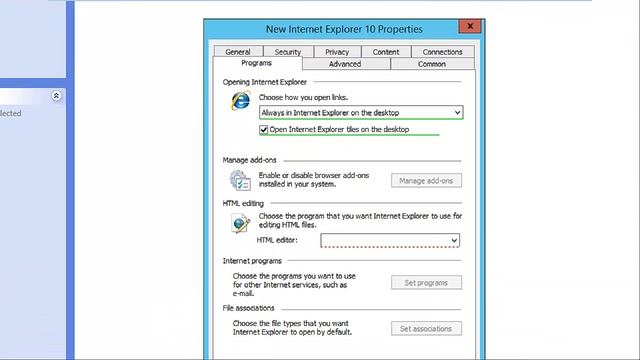
Task: Click the 'HTML editing' section heading
Action: 243,203
